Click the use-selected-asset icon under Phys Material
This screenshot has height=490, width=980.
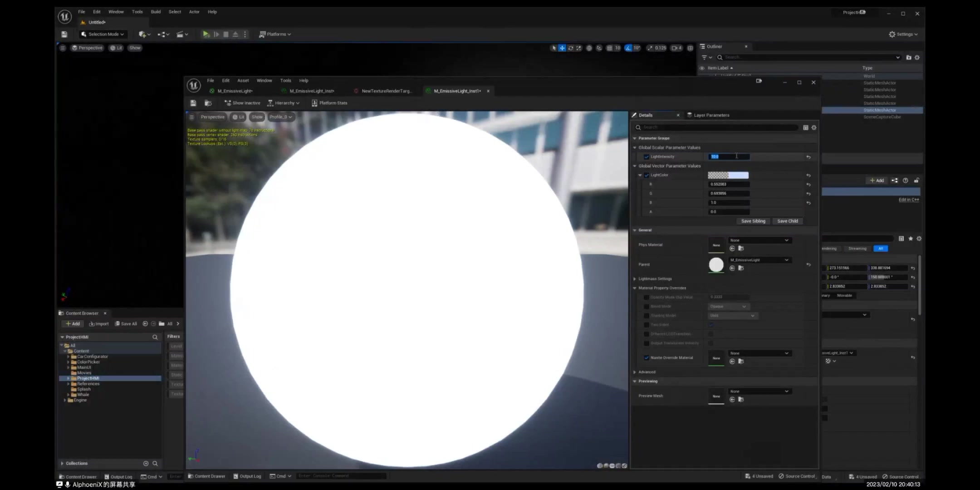tap(732, 249)
